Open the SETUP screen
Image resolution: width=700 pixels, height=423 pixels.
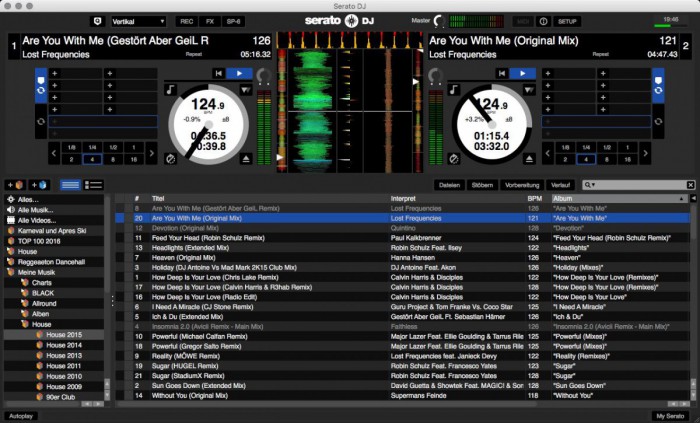point(567,21)
